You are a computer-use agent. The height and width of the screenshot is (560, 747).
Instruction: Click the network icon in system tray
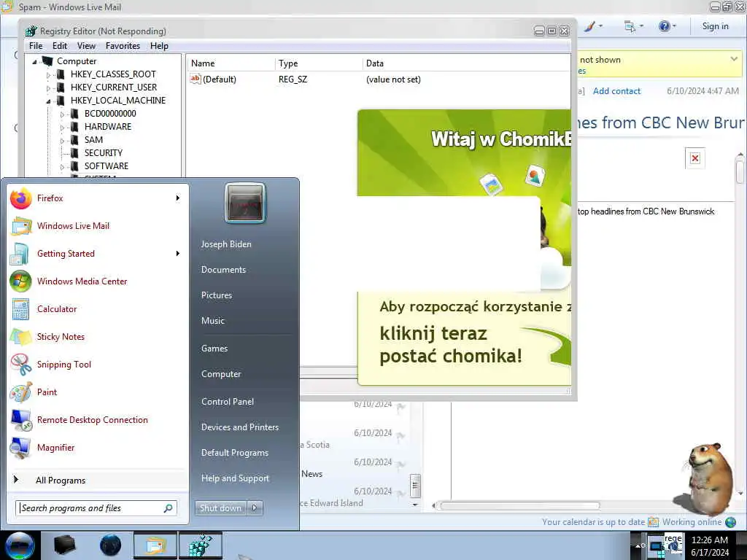coord(657,546)
